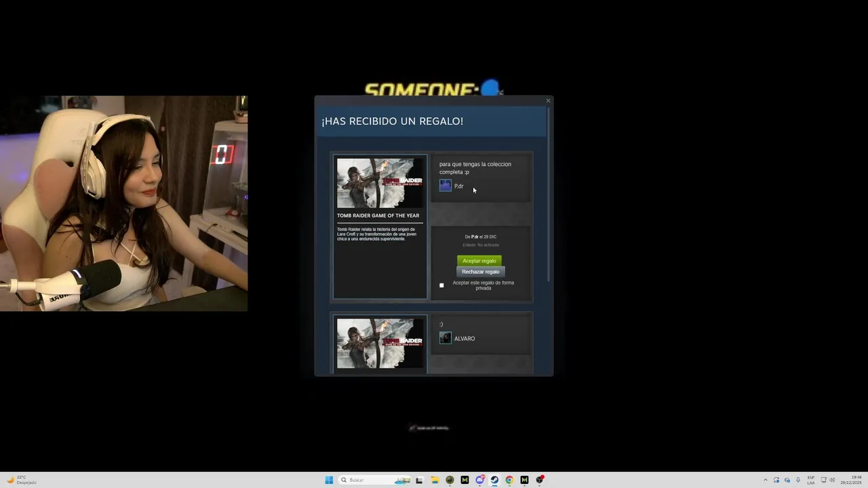The image size is (868, 488).
Task: Click the Buscar taskbar search box
Action: [x=374, y=480]
